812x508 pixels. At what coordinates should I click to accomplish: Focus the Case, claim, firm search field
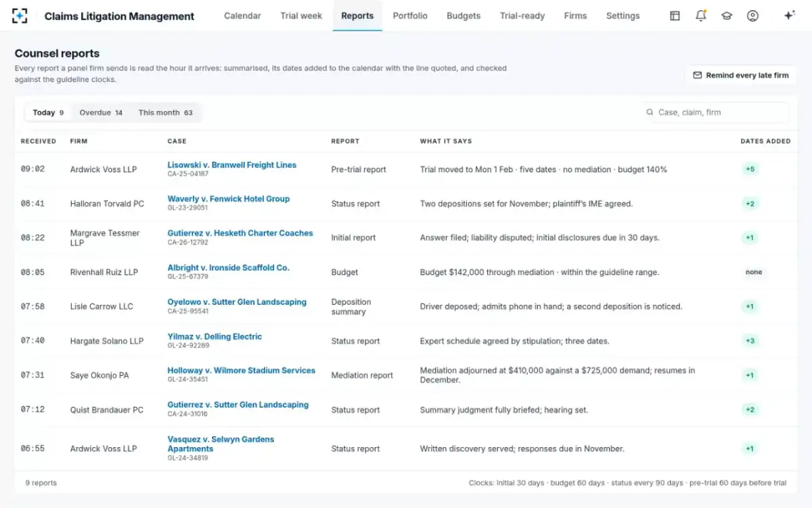tap(716, 112)
